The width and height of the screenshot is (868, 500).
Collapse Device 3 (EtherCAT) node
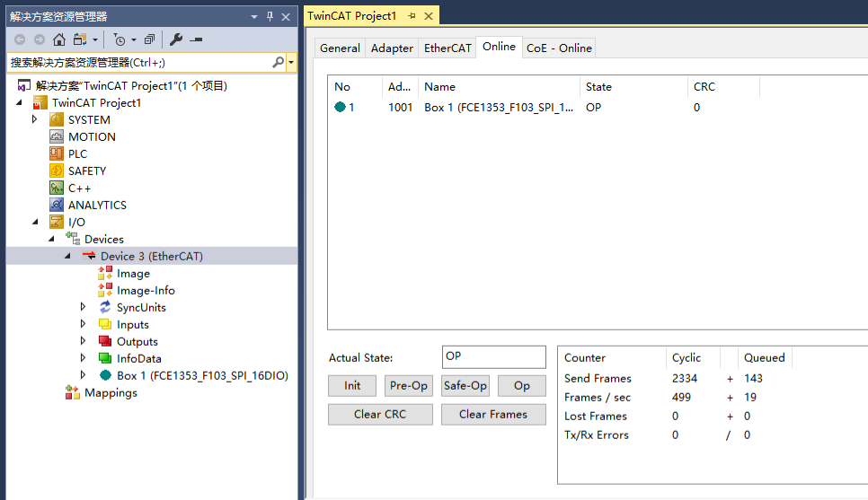point(67,256)
